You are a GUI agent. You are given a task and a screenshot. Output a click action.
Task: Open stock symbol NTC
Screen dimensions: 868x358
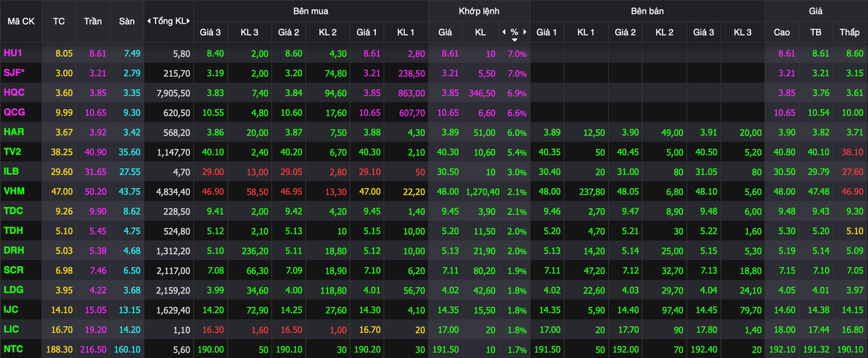tap(13, 349)
